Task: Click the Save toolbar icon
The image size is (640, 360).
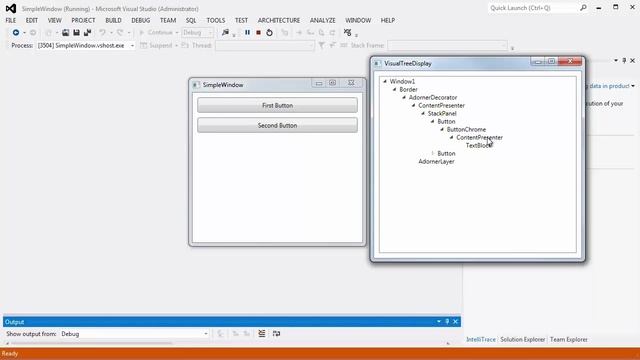Action: [x=76, y=33]
